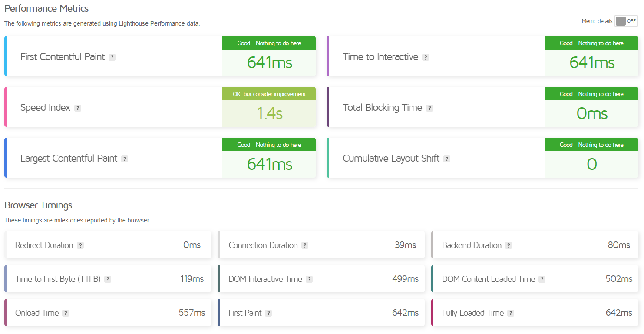The image size is (644, 334).
Task: Click the Performance Metrics heading
Action: (46, 8)
